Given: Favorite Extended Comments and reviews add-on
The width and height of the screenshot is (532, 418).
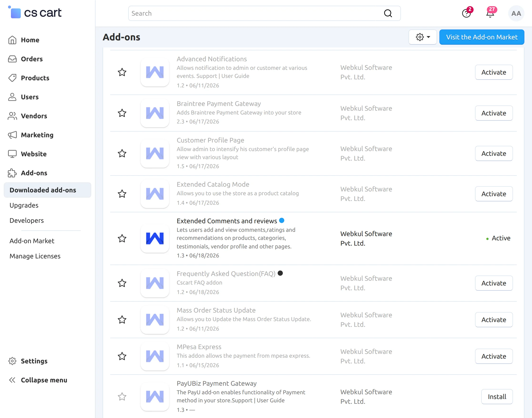Looking at the screenshot, I should 122,238.
